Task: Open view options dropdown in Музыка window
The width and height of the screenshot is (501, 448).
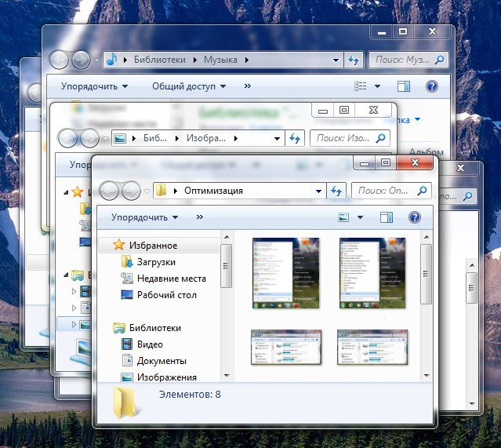Action: click(377, 86)
